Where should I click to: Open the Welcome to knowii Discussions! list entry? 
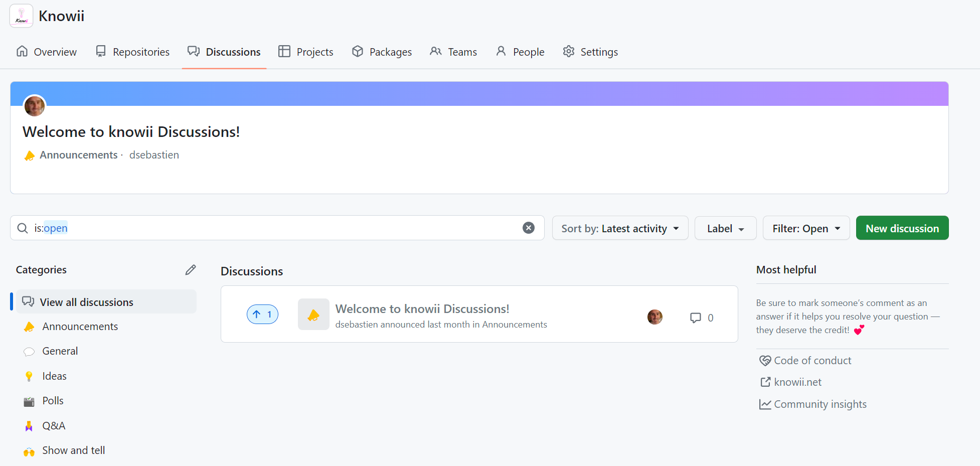(x=422, y=308)
